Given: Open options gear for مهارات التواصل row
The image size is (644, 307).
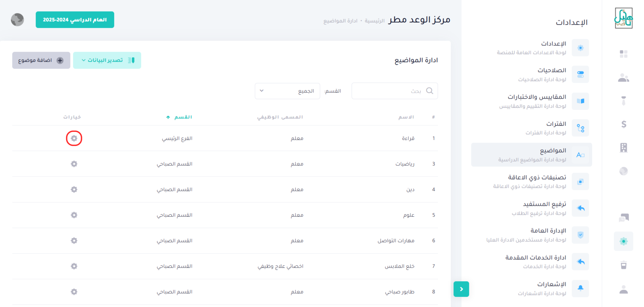Looking at the screenshot, I should click(74, 241).
